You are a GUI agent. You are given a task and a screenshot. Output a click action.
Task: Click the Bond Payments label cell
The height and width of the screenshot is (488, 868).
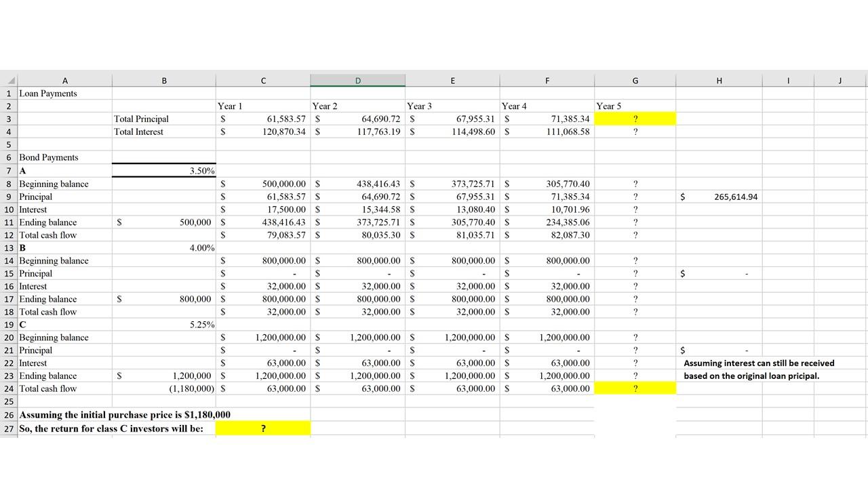click(65, 157)
